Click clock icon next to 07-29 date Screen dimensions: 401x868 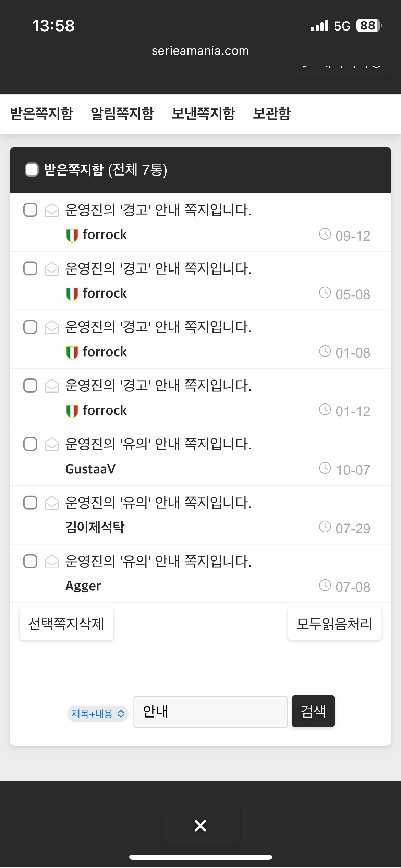[x=325, y=527]
